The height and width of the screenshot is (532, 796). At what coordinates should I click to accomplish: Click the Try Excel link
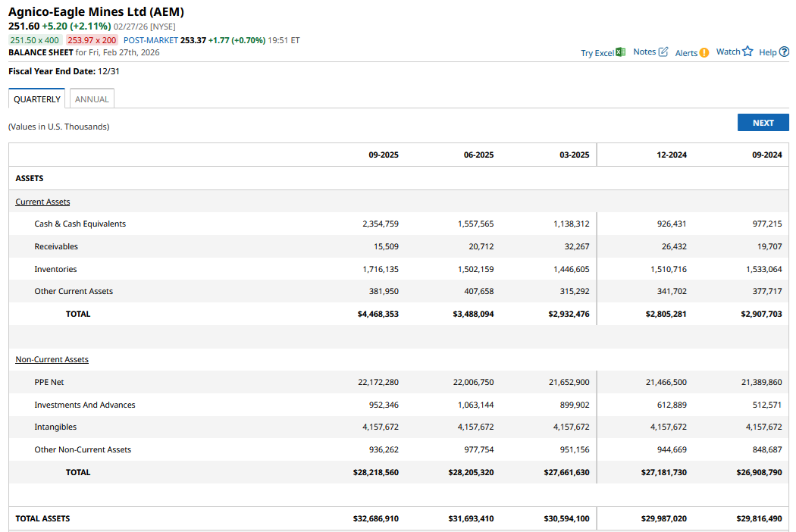pyautogui.click(x=597, y=53)
